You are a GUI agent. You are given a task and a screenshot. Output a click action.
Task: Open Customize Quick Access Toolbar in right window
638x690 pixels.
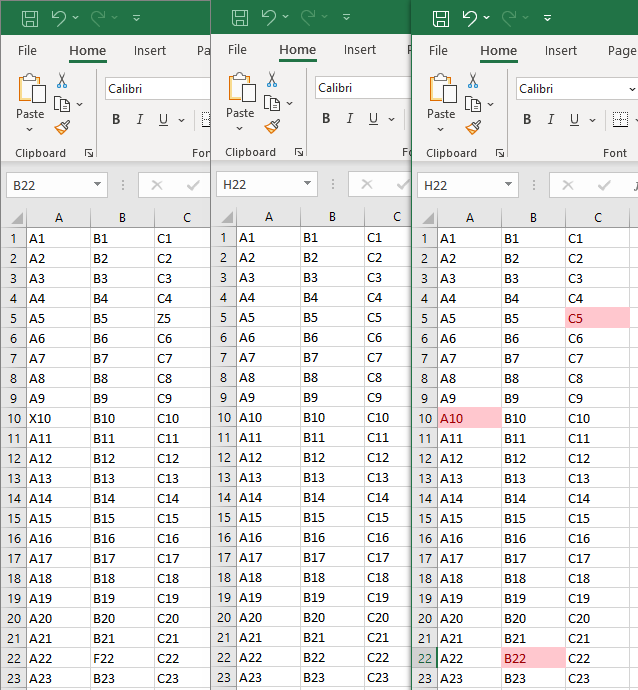pos(547,18)
